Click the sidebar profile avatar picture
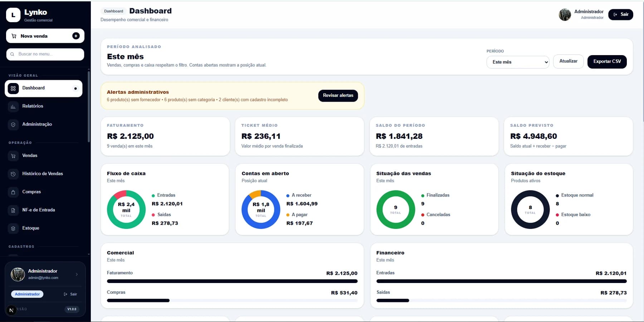This screenshot has width=644, height=322. (x=18, y=274)
